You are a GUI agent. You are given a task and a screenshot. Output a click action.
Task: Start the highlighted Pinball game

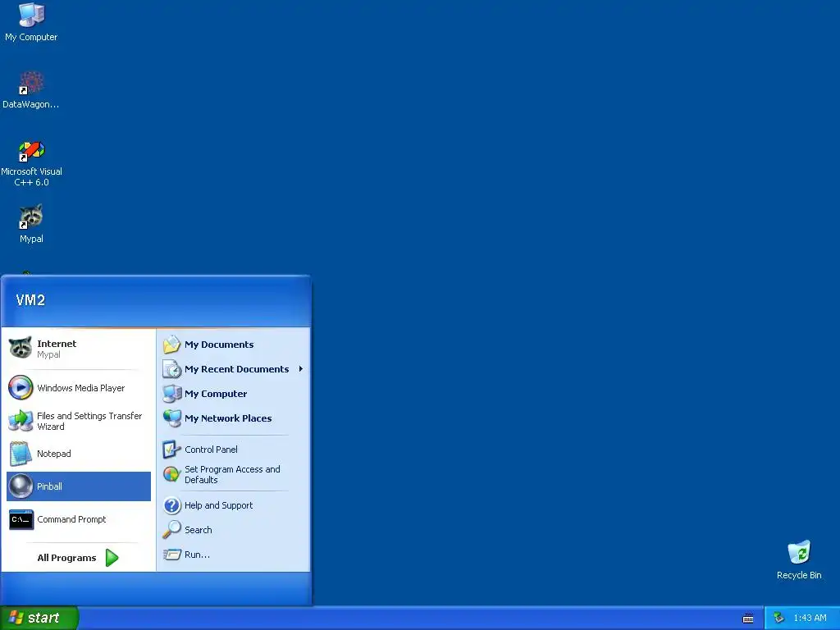click(x=79, y=486)
